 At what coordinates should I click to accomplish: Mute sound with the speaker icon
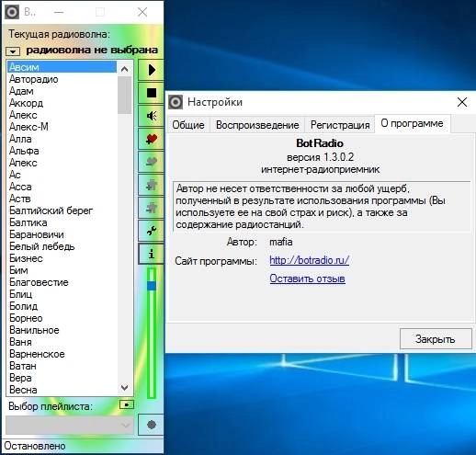click(151, 116)
